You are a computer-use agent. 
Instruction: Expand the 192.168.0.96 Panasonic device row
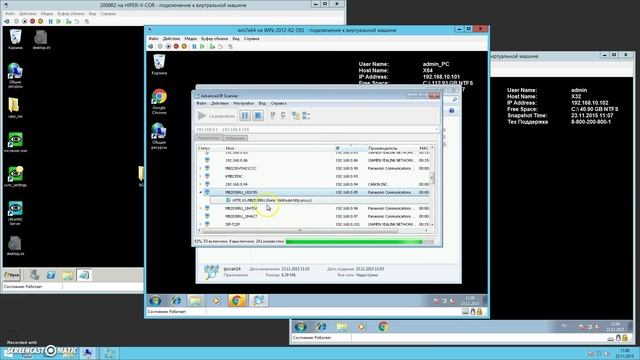[x=200, y=208]
